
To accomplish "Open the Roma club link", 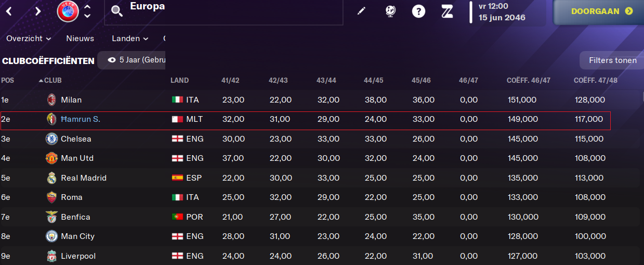I will coord(72,197).
